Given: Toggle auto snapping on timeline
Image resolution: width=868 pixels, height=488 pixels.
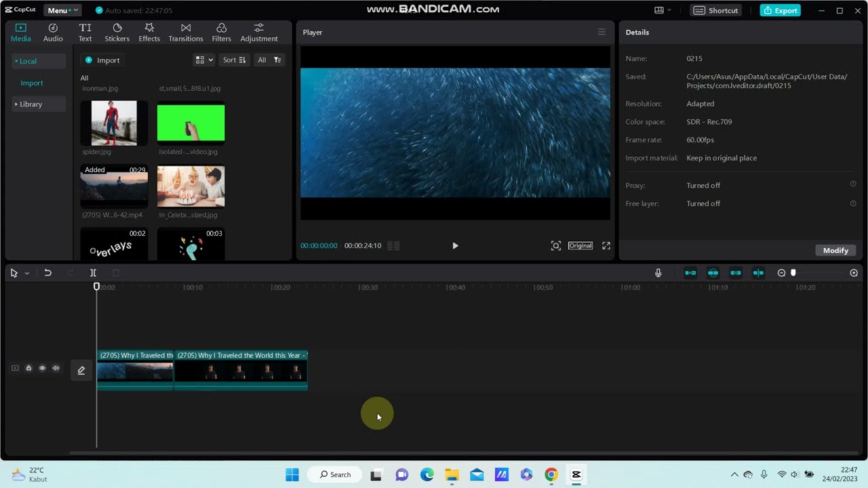Looking at the screenshot, I should click(713, 272).
